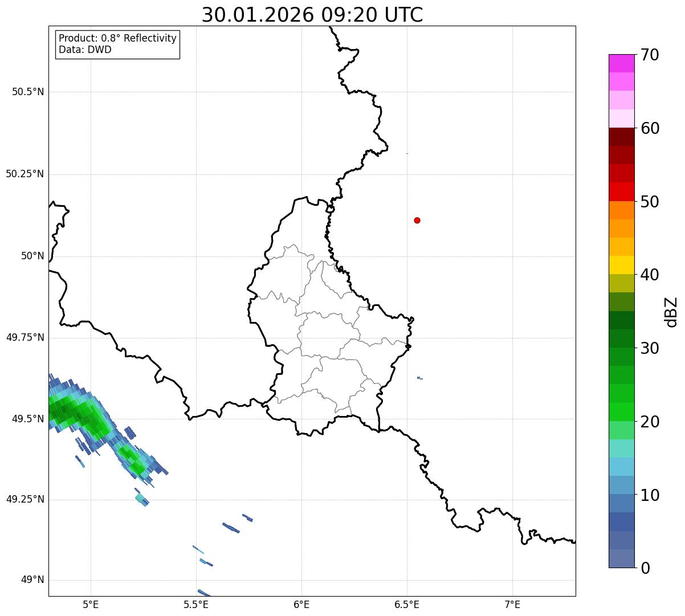Click the small blue echo east of Luxembourg
The width and height of the screenshot is (685, 616).
coord(420,378)
